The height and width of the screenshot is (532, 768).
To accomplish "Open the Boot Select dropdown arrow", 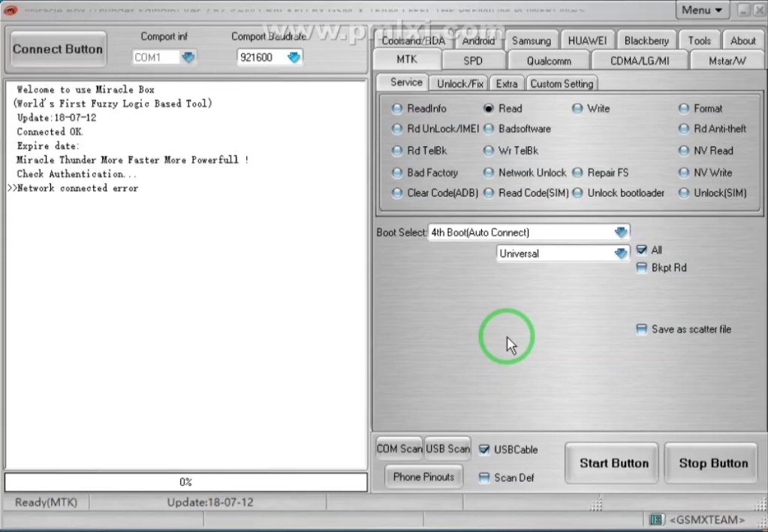I will tap(621, 232).
